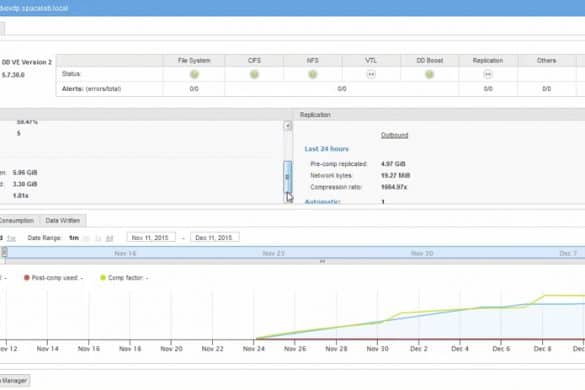Click the File System green status icon

194,74
